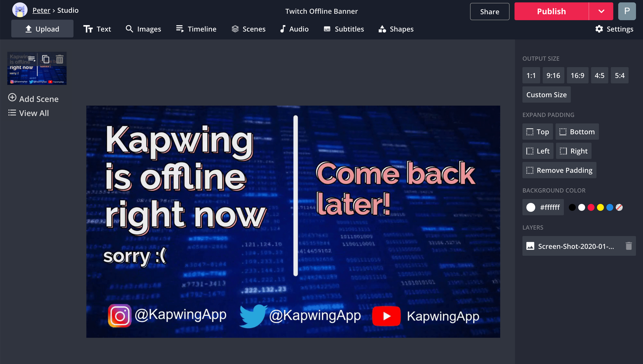Viewport: 643px width, 364px height.
Task: Open the Shapes tool
Action: point(396,29)
